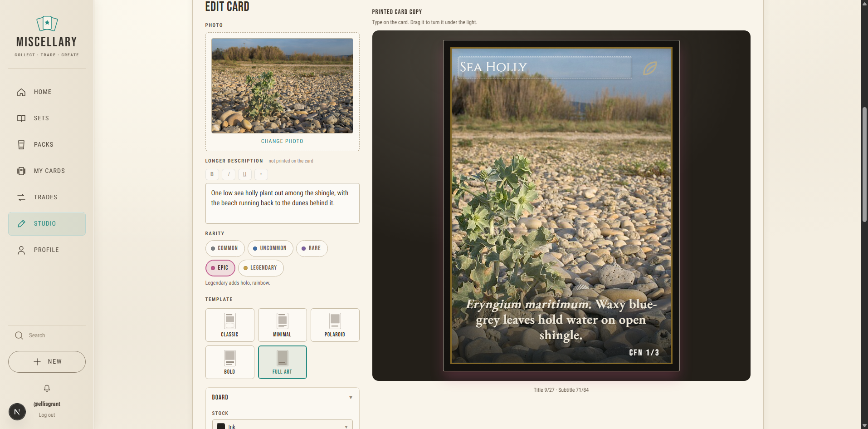Image resolution: width=868 pixels, height=429 pixels.
Task: Click the Profile person icon
Action: click(x=21, y=250)
